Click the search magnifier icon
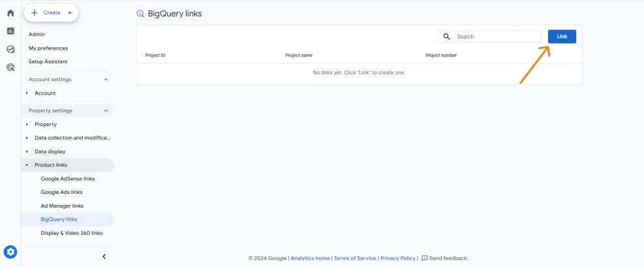 [x=447, y=37]
